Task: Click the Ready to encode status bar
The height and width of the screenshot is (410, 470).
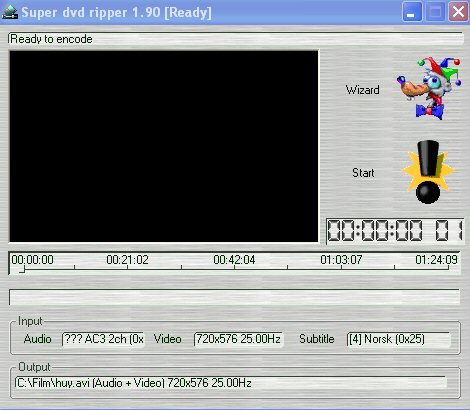Action: (235, 39)
